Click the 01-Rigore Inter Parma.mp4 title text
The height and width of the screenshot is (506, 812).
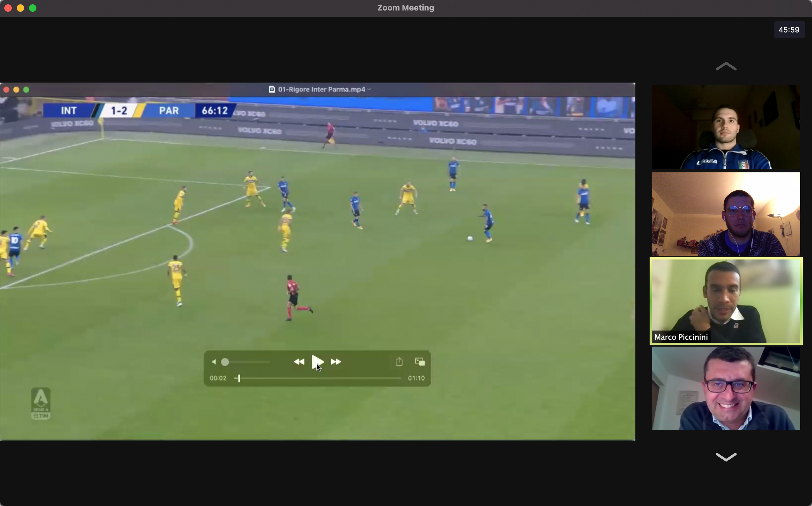321,89
